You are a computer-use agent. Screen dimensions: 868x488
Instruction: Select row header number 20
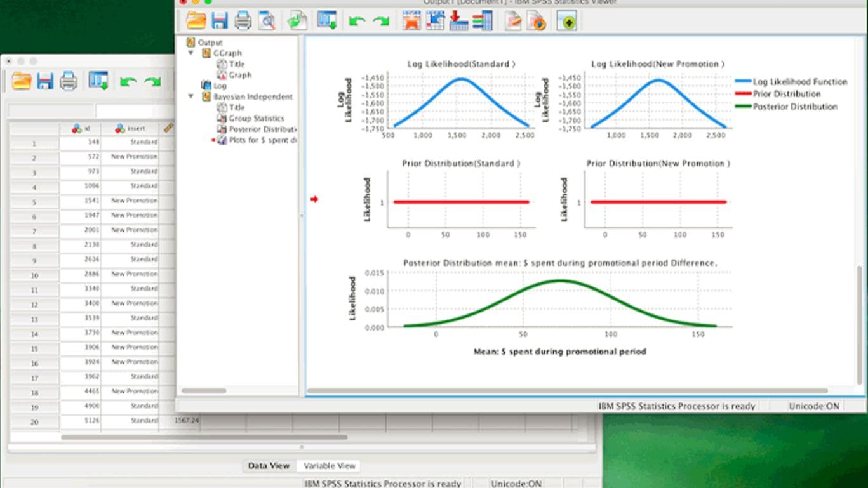pyautogui.click(x=34, y=421)
